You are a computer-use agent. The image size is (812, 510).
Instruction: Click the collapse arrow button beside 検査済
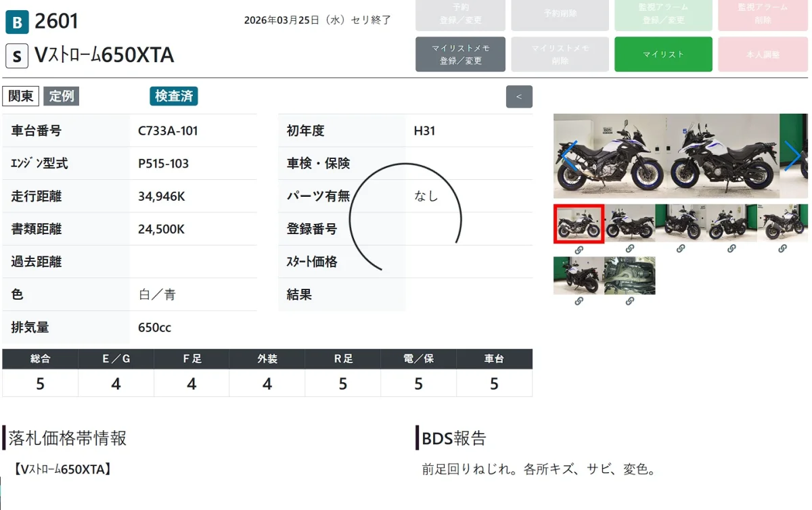pyautogui.click(x=519, y=97)
